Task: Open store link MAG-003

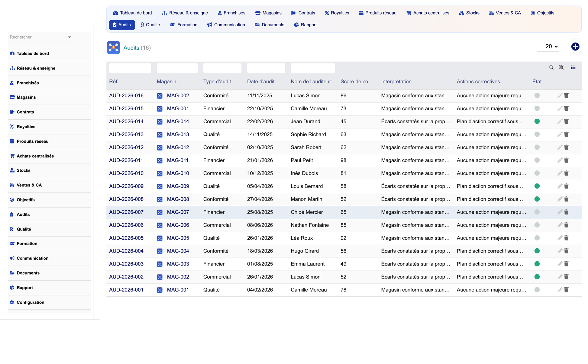Action: [178, 264]
